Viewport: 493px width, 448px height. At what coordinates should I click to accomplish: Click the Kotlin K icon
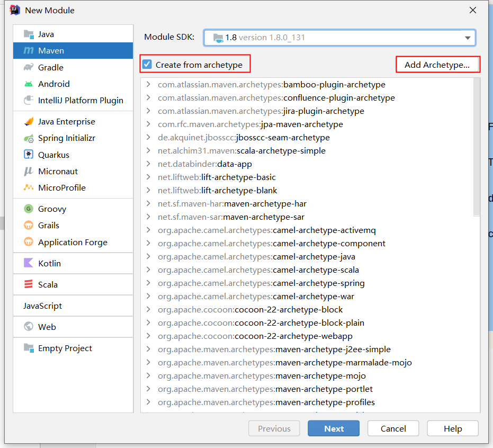(29, 263)
